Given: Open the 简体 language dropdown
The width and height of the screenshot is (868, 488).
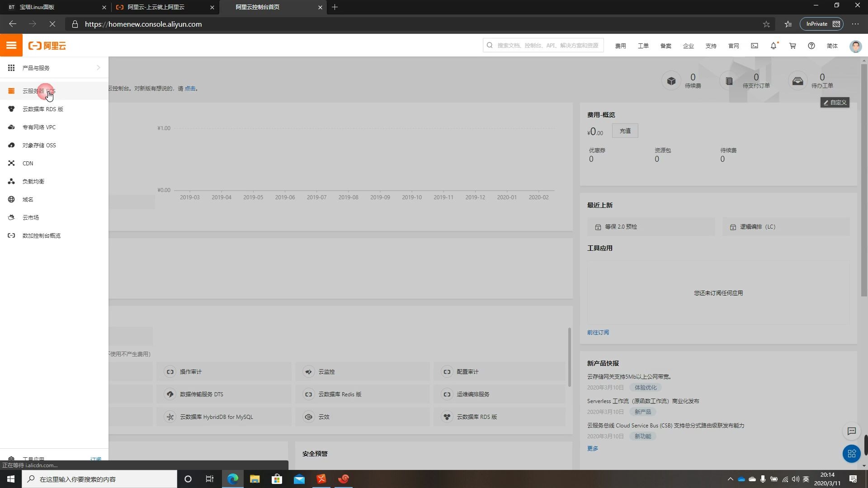Looking at the screenshot, I should (832, 46).
